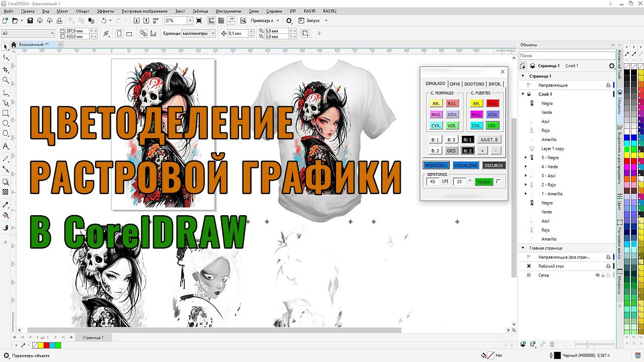The width and height of the screenshot is (644, 362).
Task: Open the Запуск dropdown
Action: tap(326, 21)
